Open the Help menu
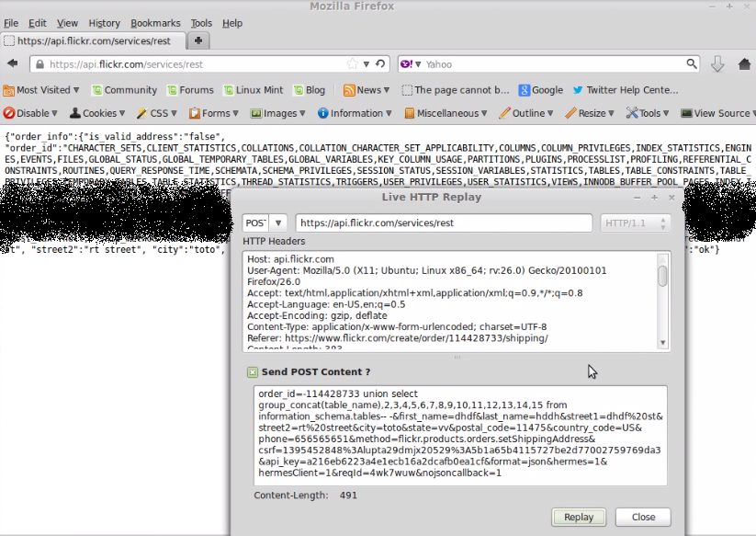Screen dimensions: 756x536 click(x=231, y=23)
